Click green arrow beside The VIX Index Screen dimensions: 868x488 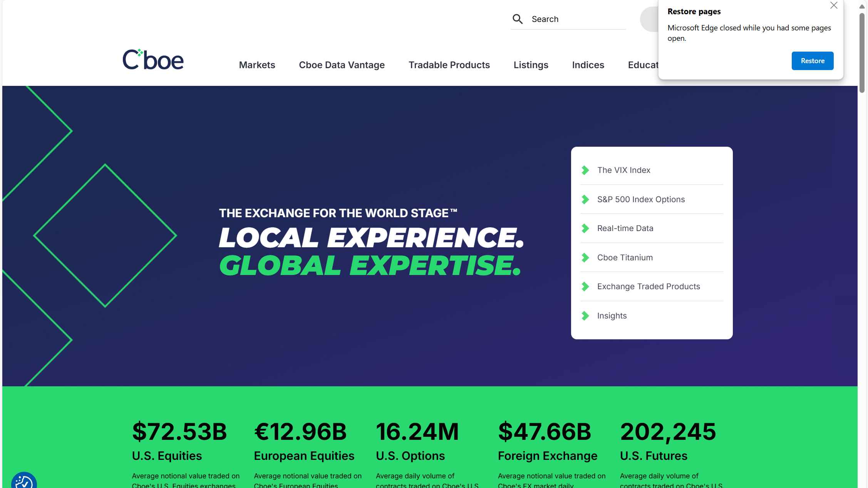585,170
